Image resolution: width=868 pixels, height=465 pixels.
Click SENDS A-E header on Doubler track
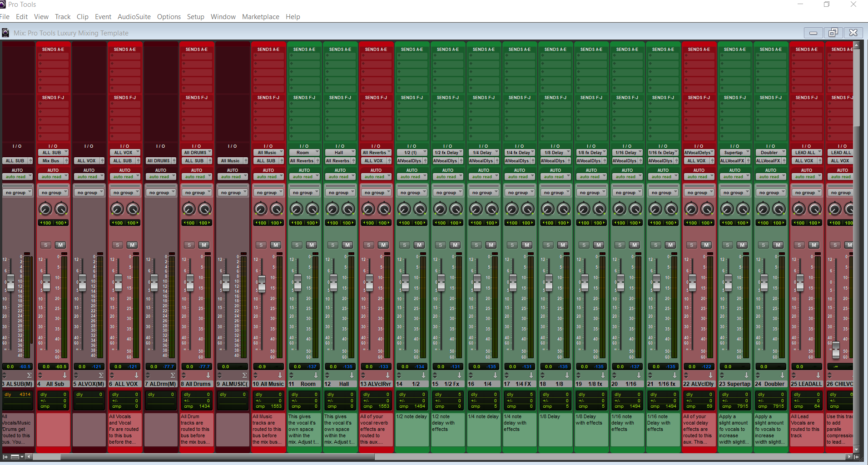(770, 50)
